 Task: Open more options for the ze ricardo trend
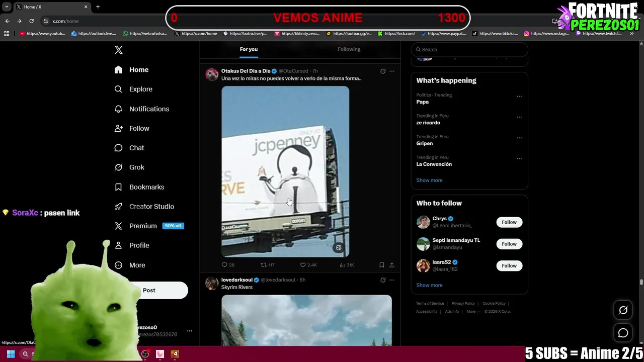click(519, 117)
